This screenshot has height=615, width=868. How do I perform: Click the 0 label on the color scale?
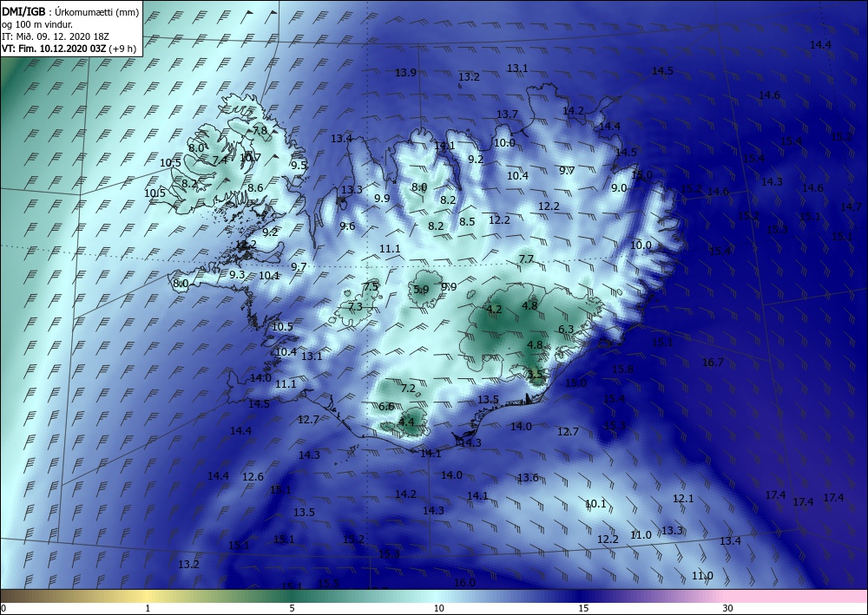pos(3,608)
